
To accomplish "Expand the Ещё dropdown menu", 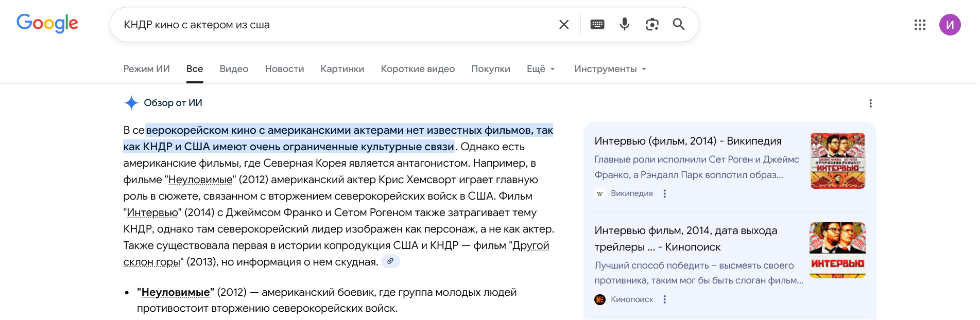I will (x=541, y=69).
